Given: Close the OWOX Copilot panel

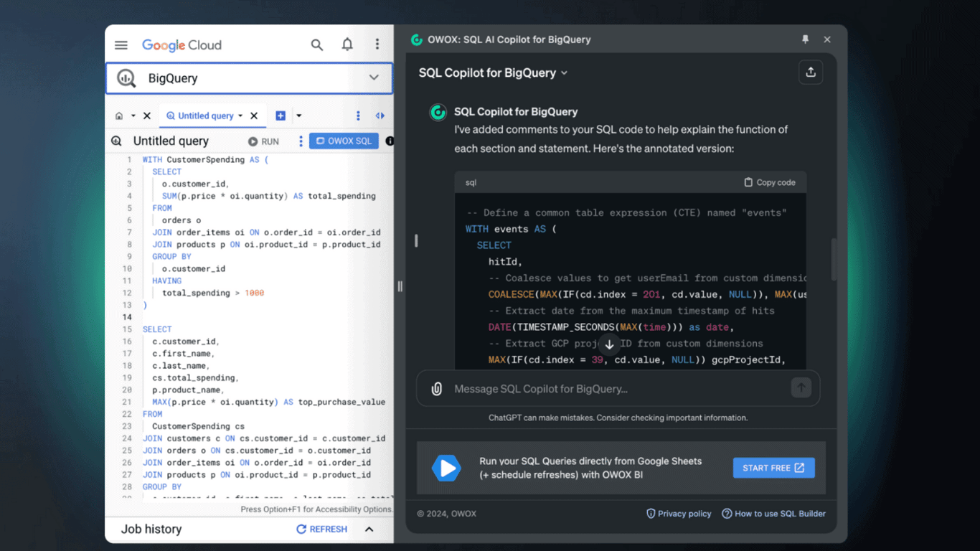Looking at the screenshot, I should click(x=827, y=39).
